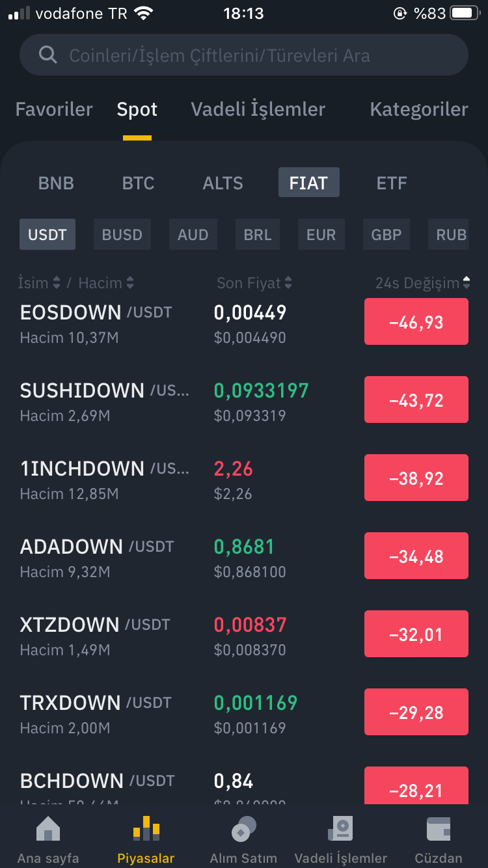Select the ETF market group
This screenshot has width=488, height=868.
tap(392, 183)
